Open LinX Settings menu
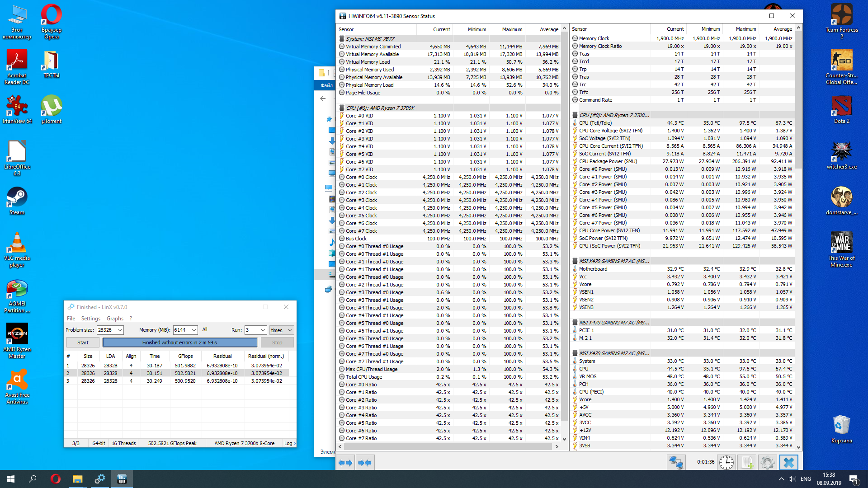Image resolution: width=868 pixels, height=488 pixels. [90, 319]
